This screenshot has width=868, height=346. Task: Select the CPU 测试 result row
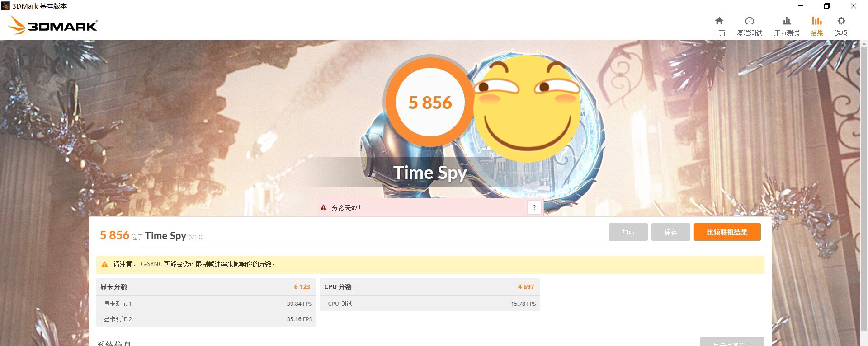coord(430,304)
